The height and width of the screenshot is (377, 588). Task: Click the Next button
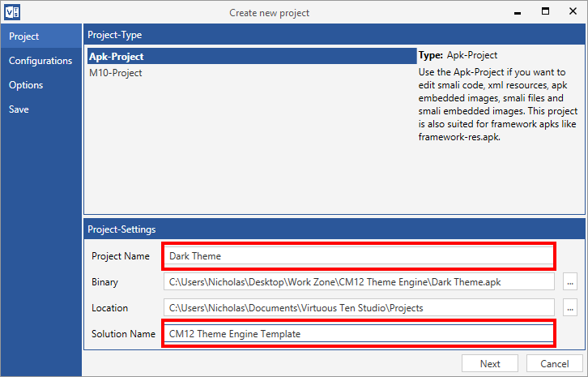490,363
